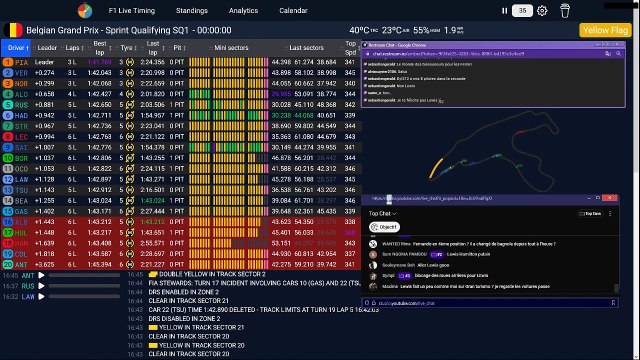Click HUL gap value +1.448
The height and width of the screenshot is (360, 640).
pyautogui.click(x=44, y=233)
